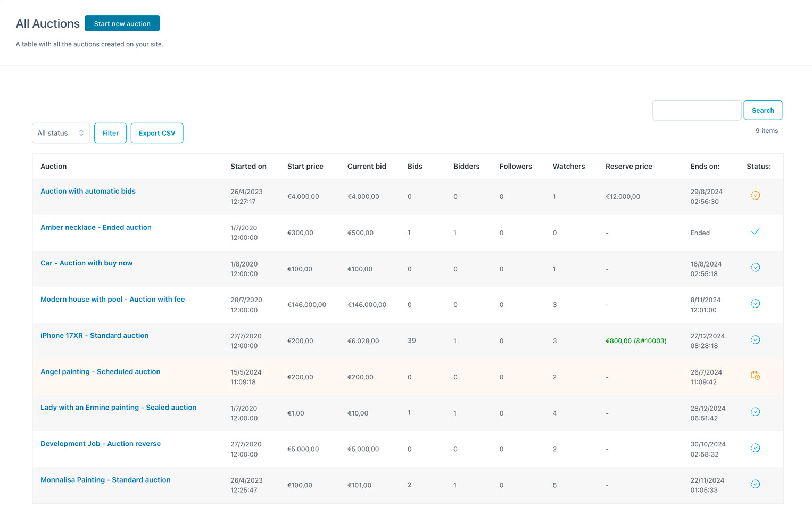Click scheduled calendar icon for Angel painting
Viewport: 812px width, 531px height.
755,376
